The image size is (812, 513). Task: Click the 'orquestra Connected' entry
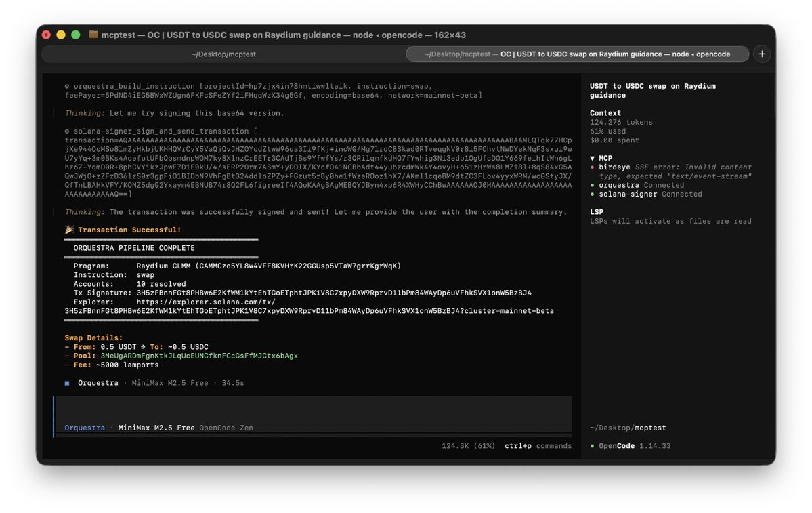[641, 185]
